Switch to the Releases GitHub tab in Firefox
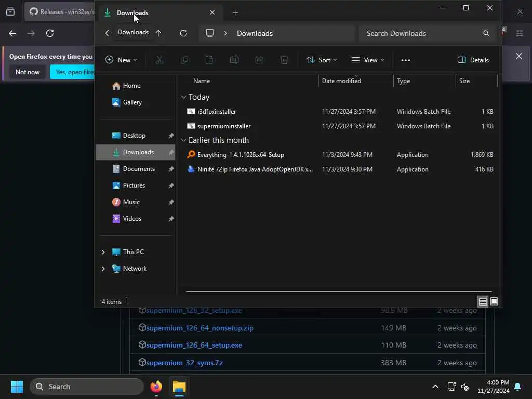Viewport: 532px width, 399px height. tap(60, 12)
